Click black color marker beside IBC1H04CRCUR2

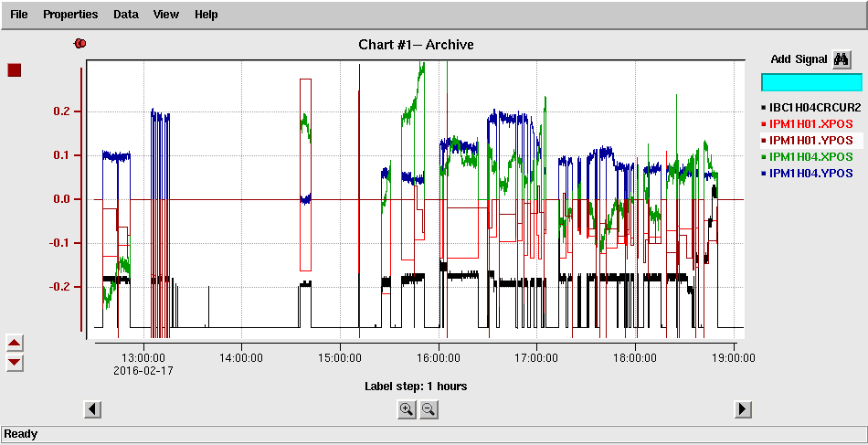764,108
